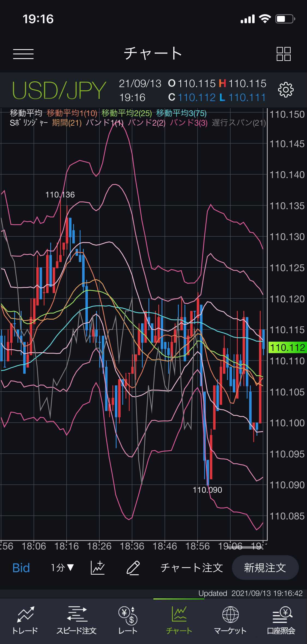Tap the 移動平均 indicator legend
Screen dimensions: 307x644
26,113
